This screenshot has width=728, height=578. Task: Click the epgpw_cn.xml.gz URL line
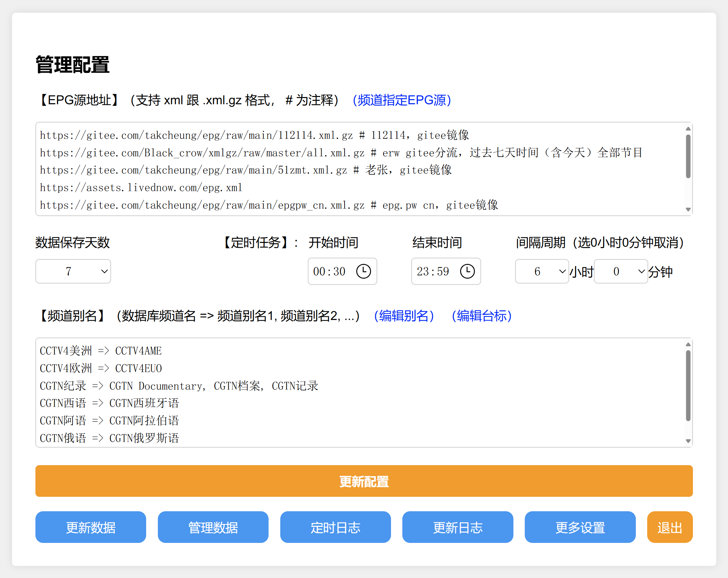pos(269,205)
